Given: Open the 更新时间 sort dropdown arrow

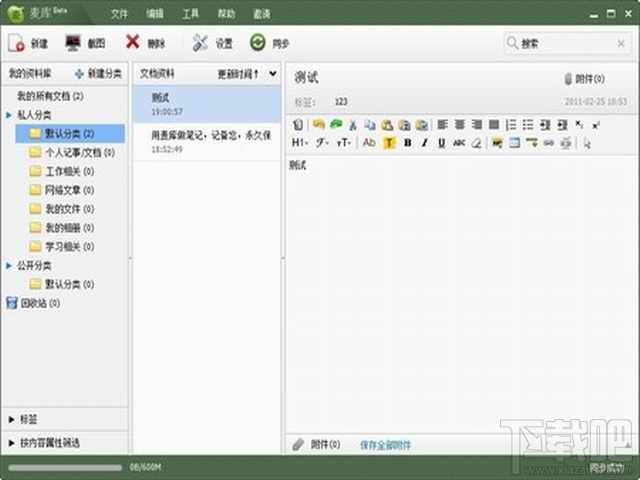Looking at the screenshot, I should click(273, 74).
